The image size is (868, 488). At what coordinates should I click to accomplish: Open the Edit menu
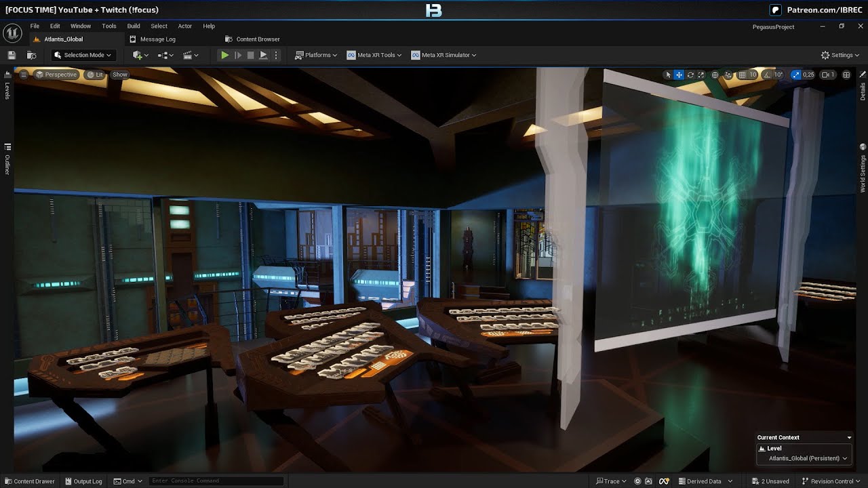55,26
